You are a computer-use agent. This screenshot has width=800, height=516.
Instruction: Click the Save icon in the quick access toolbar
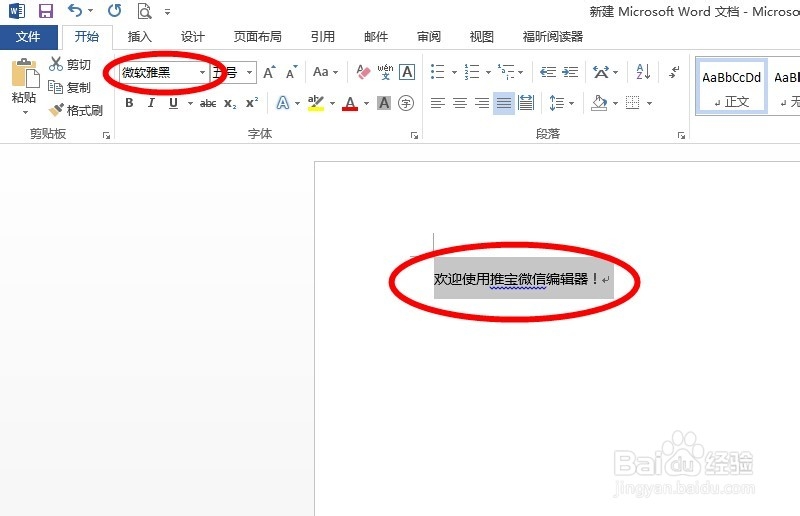(46, 11)
